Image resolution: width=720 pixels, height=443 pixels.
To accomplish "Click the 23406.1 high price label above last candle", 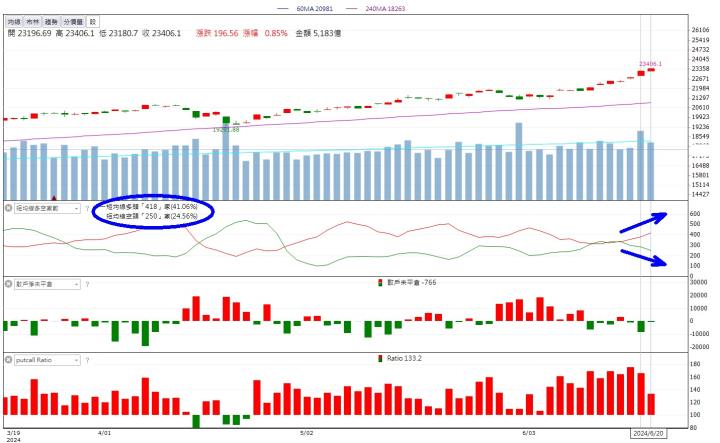I will pyautogui.click(x=651, y=64).
